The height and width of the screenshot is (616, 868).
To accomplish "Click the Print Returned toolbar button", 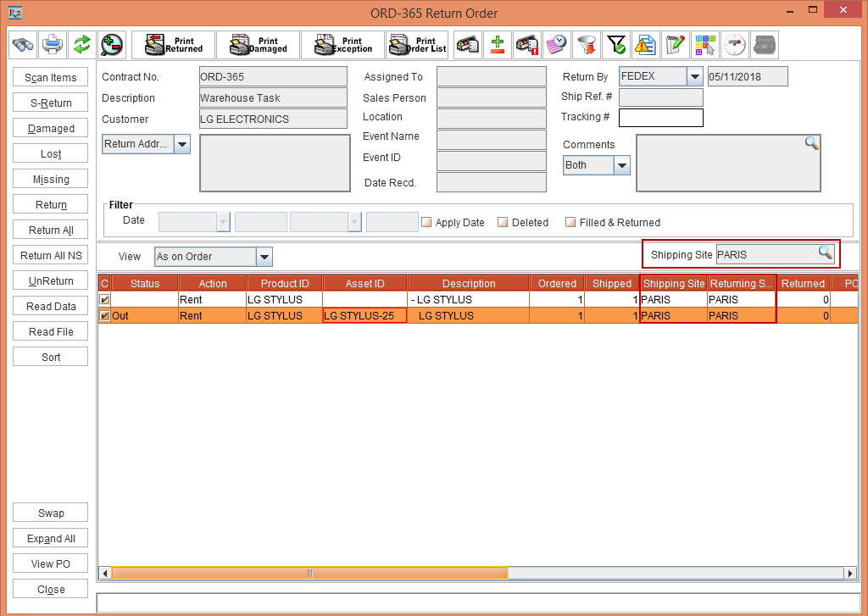I will click(x=175, y=45).
